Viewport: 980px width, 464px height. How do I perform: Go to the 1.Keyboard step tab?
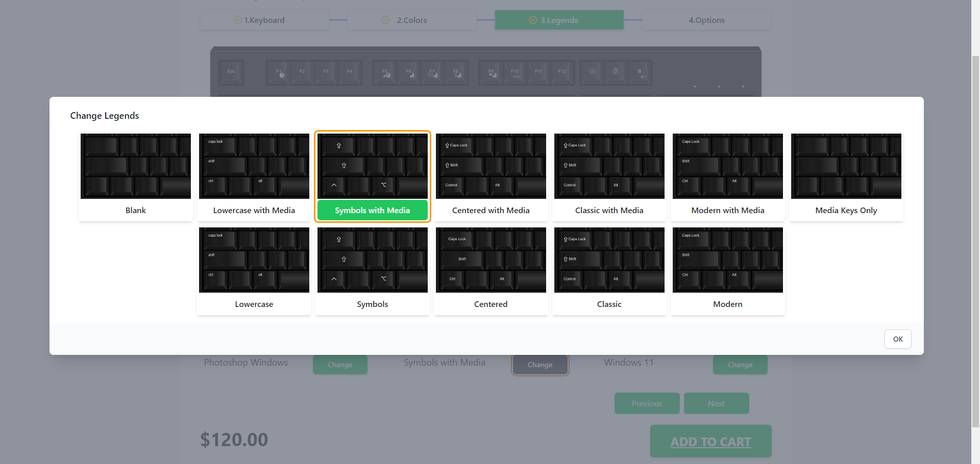[264, 20]
